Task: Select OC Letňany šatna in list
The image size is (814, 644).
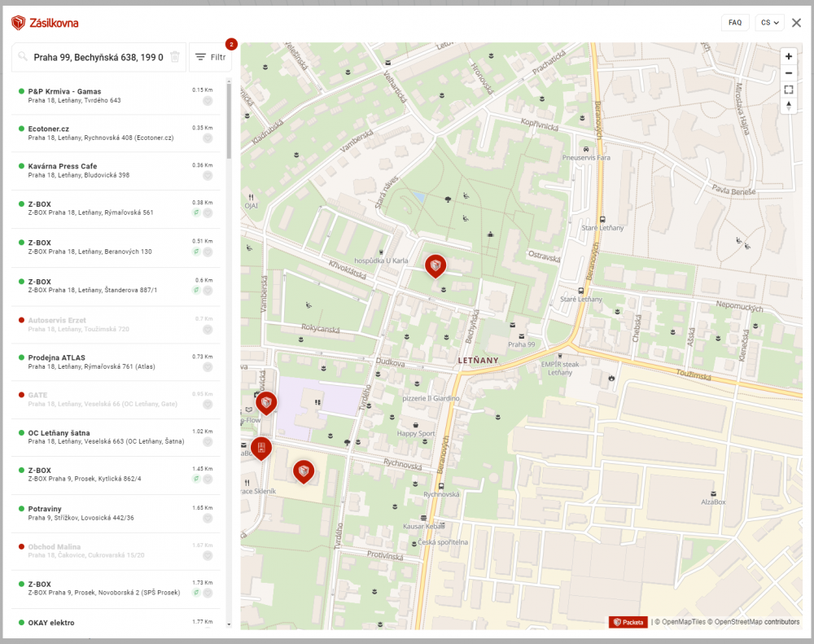Action: point(116,437)
